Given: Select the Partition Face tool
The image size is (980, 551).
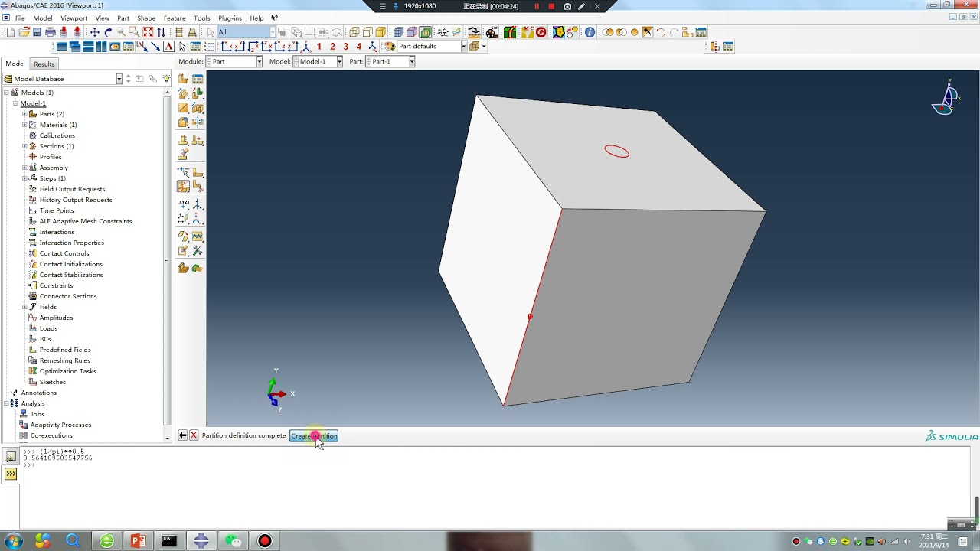Looking at the screenshot, I should pyautogui.click(x=198, y=172).
